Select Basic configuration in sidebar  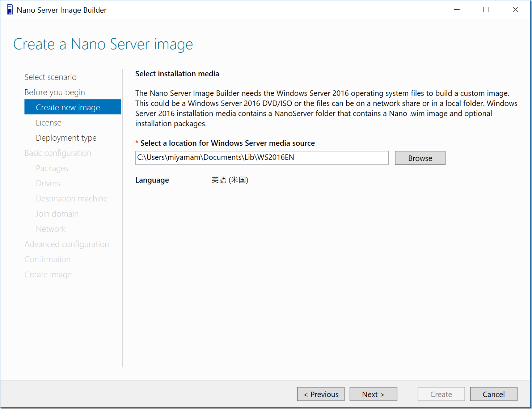(x=58, y=153)
